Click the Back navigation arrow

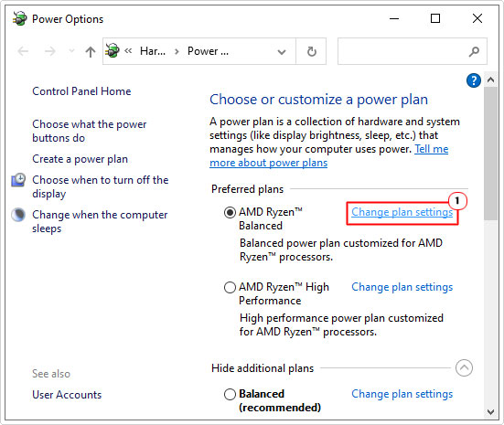tap(23, 51)
